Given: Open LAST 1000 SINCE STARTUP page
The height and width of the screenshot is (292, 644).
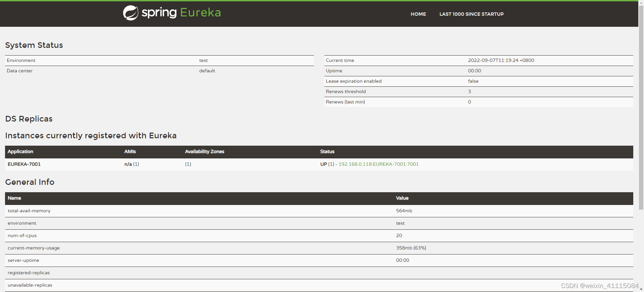Looking at the screenshot, I should point(471,14).
